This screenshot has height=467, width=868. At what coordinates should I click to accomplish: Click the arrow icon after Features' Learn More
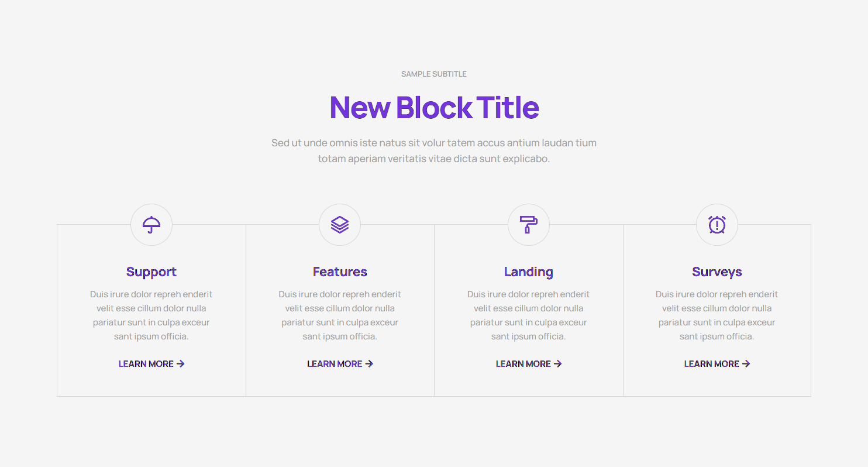[369, 364]
